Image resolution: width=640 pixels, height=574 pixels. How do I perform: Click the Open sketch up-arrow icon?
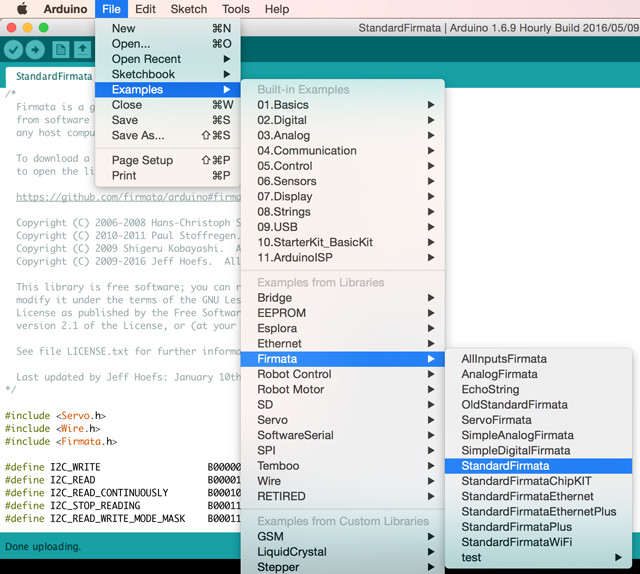pyautogui.click(x=82, y=50)
